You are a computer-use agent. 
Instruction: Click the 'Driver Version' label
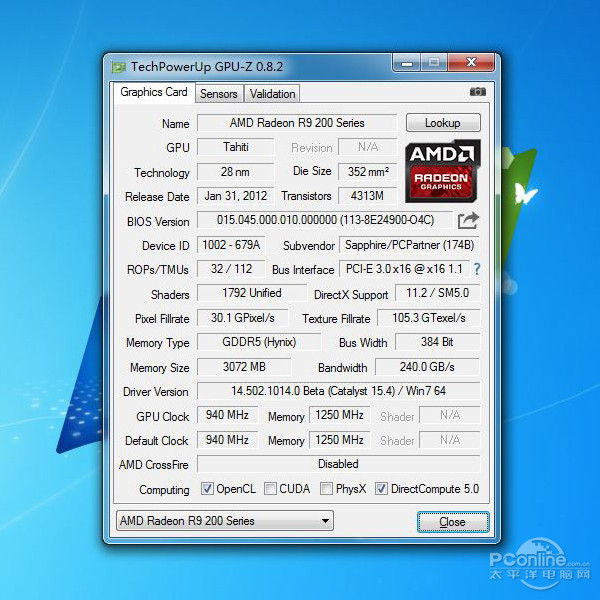pyautogui.click(x=156, y=392)
